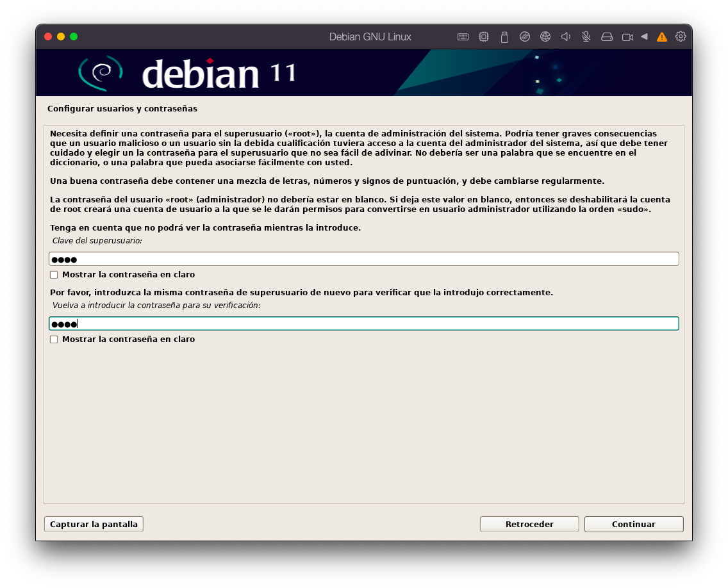Click the hard disk drive icon
This screenshot has height=588, width=728.
click(x=606, y=37)
